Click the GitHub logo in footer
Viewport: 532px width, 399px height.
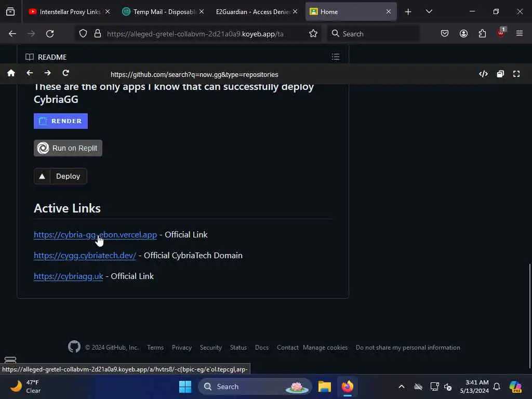click(74, 347)
